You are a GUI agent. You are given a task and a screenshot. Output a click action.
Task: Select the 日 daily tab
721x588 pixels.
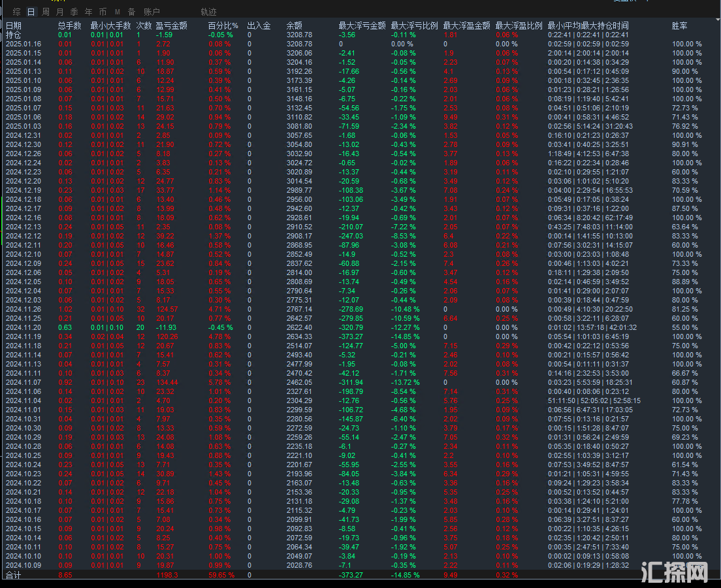(31, 12)
